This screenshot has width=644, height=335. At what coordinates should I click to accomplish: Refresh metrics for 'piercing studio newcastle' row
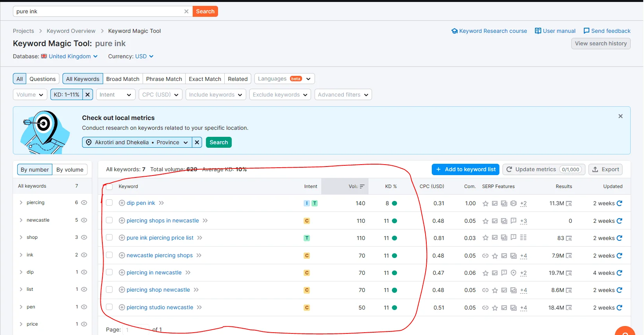(x=619, y=308)
